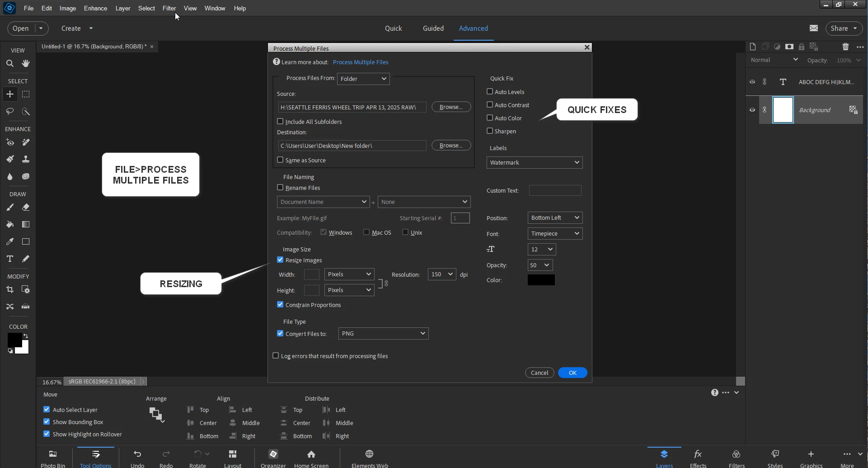Open PNG file type dropdown

point(383,333)
